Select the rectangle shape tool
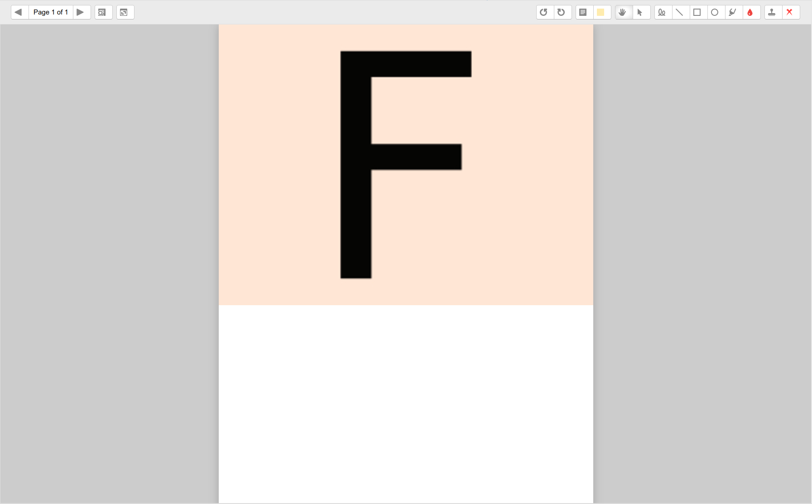The height and width of the screenshot is (504, 812). coord(698,12)
